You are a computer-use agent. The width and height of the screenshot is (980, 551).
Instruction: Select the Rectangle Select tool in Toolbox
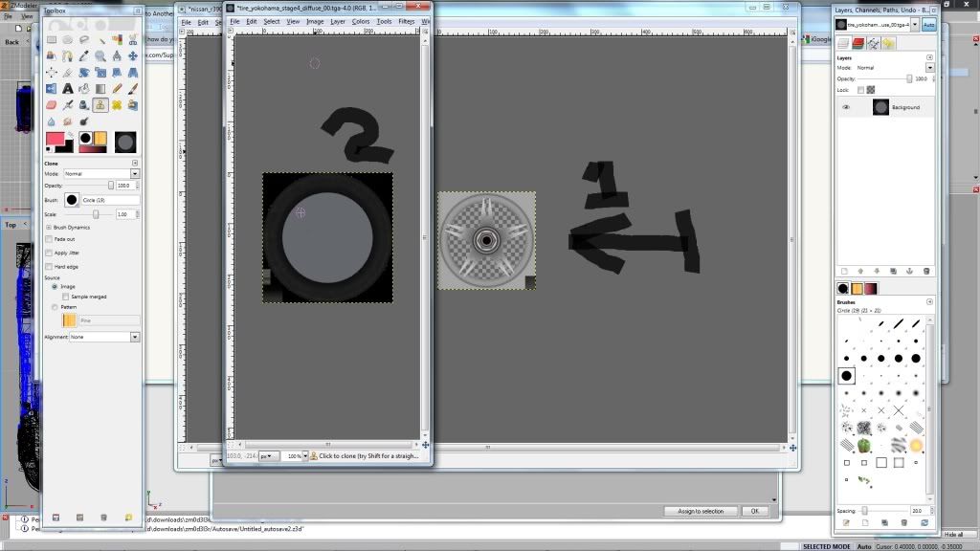[x=52, y=40]
